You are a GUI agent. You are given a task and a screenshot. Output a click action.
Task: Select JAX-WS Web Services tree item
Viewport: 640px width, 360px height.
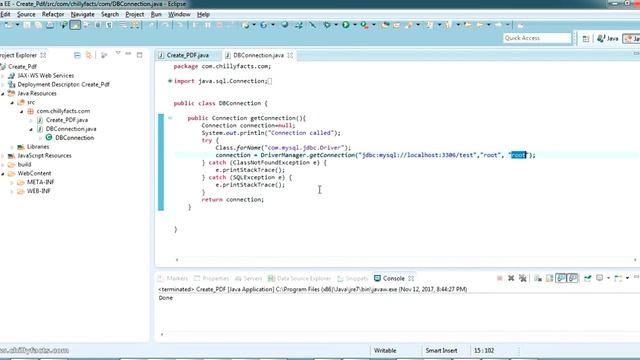45,76
